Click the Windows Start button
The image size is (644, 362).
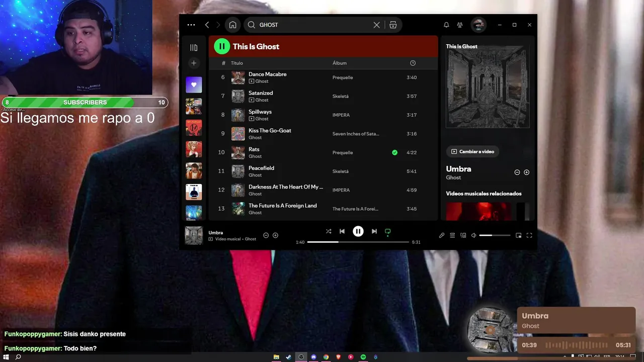6,357
